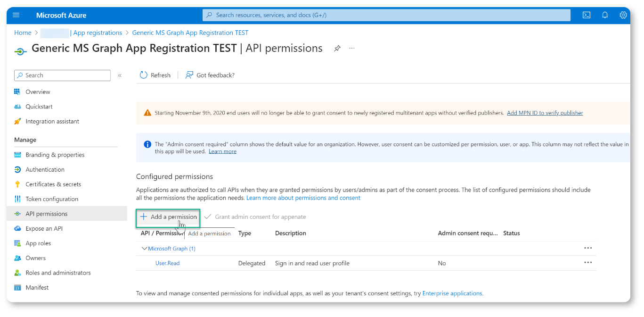Image resolution: width=644 pixels, height=317 pixels.
Task: Open the Azure portal hamburger menu
Action: (16, 15)
